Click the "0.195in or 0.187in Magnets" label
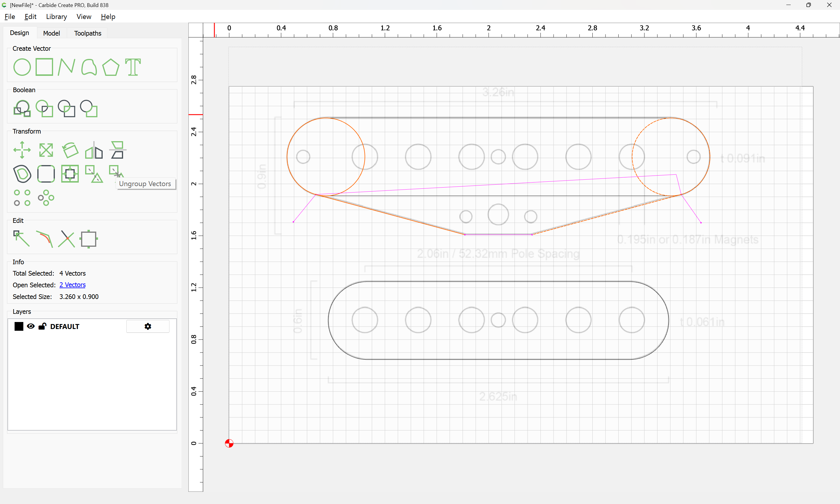Viewport: 840px width, 504px height. [687, 239]
